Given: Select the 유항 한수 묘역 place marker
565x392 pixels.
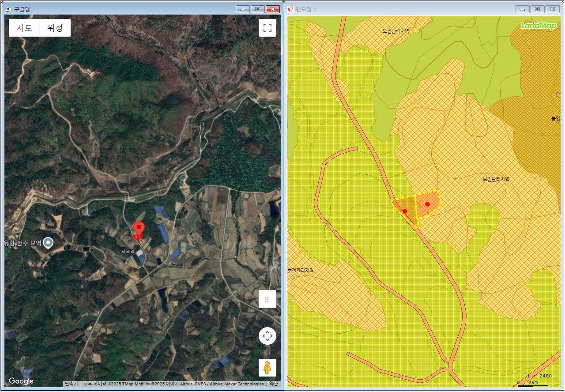Looking at the screenshot, I should point(48,243).
